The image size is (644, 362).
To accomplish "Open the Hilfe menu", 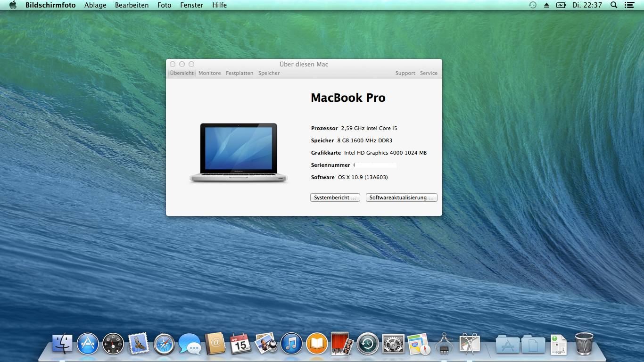I will pyautogui.click(x=220, y=5).
